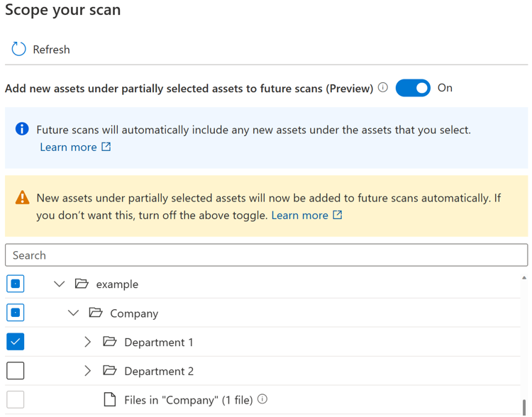Expand the Department 1 folder
This screenshot has height=417, width=532.
coord(87,342)
